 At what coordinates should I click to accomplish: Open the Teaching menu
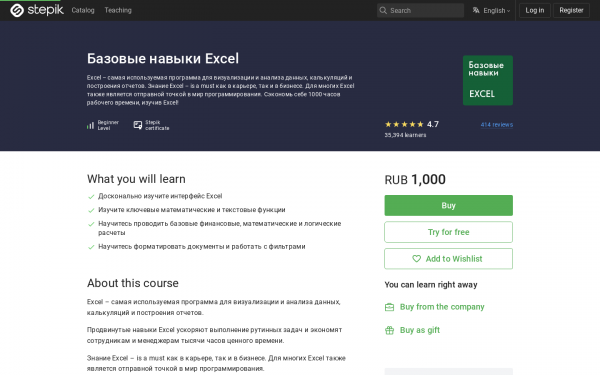click(118, 10)
